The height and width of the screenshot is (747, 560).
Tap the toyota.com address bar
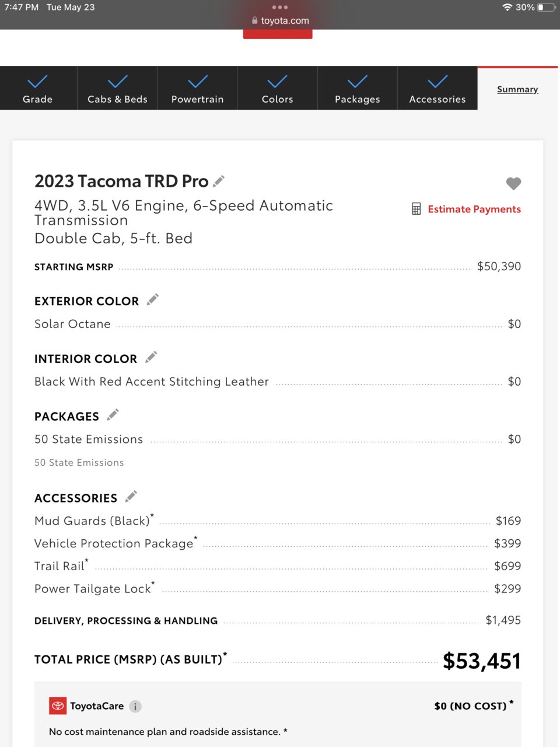point(280,21)
